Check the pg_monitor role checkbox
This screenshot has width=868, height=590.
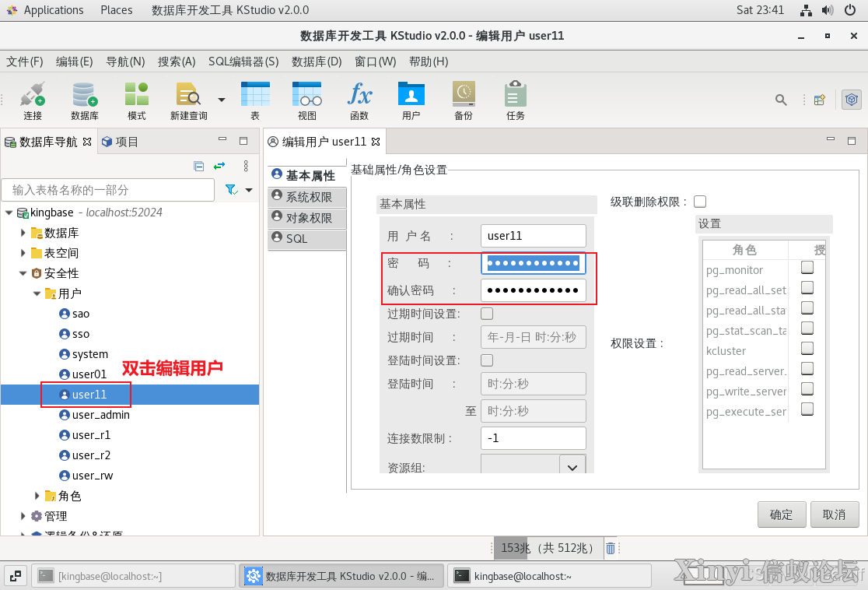click(807, 268)
